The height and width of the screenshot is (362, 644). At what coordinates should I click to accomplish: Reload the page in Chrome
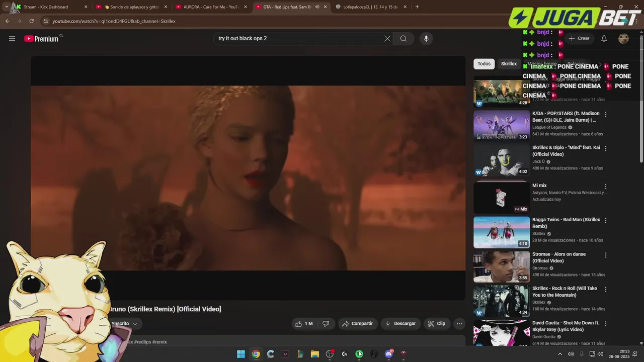(x=31, y=21)
